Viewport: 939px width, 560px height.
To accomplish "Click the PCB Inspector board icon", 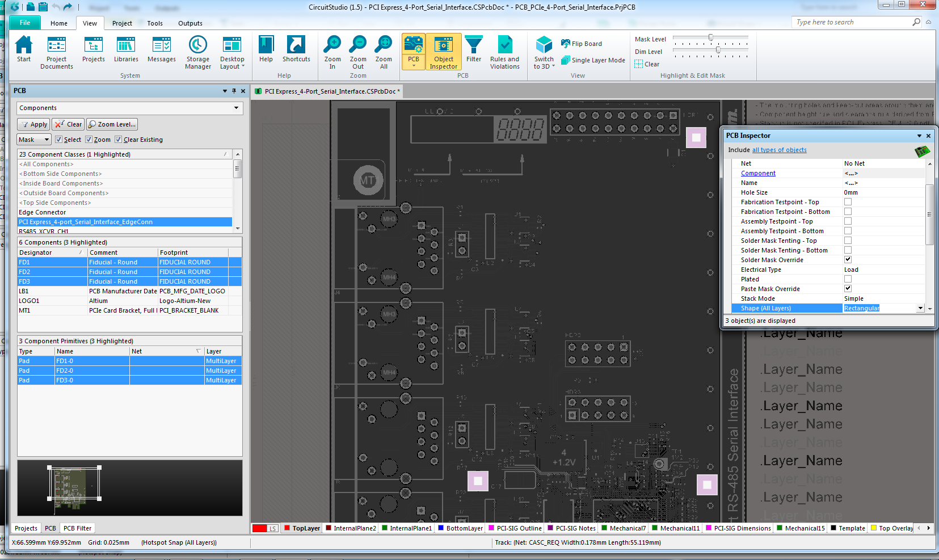I will [x=922, y=151].
